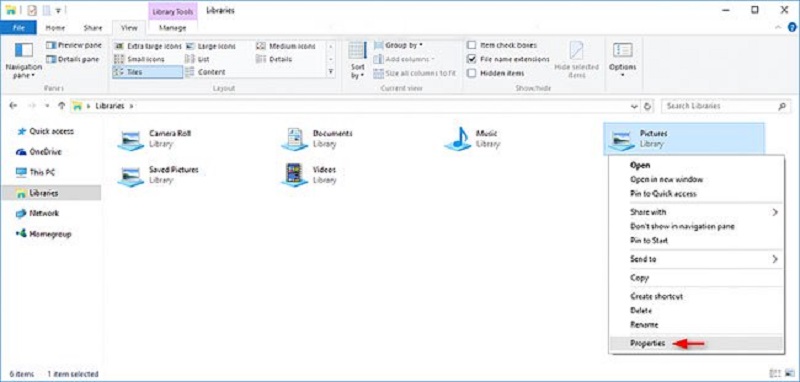
Task: Switch to Medium icons layout
Action: (286, 46)
